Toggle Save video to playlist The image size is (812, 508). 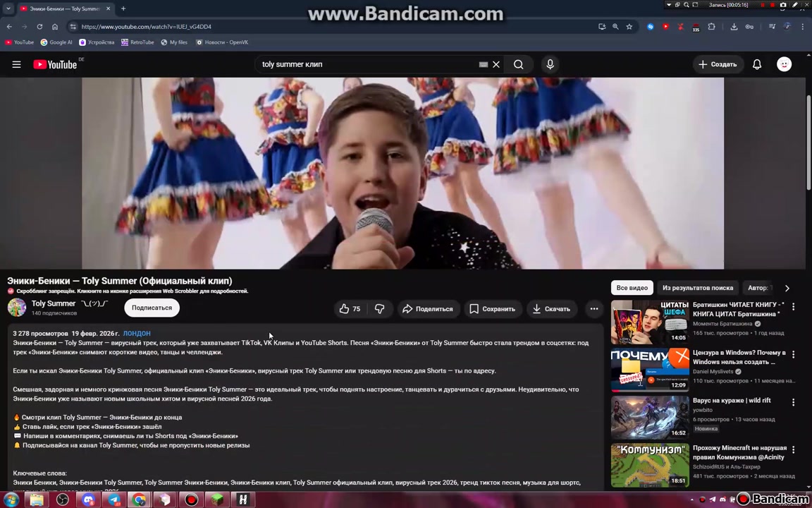(493, 309)
